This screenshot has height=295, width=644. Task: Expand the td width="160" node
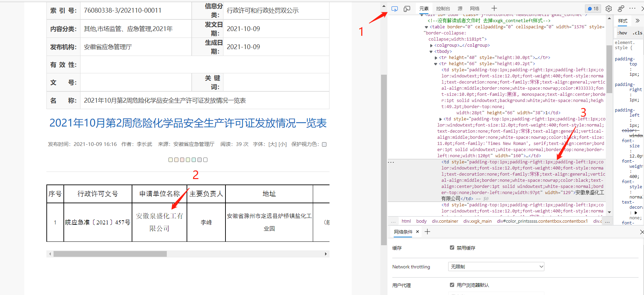tap(440, 119)
